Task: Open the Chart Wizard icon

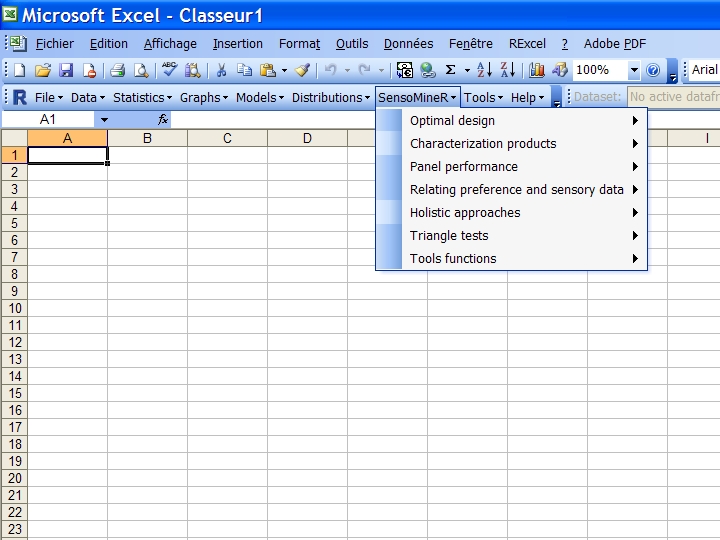Action: [536, 70]
